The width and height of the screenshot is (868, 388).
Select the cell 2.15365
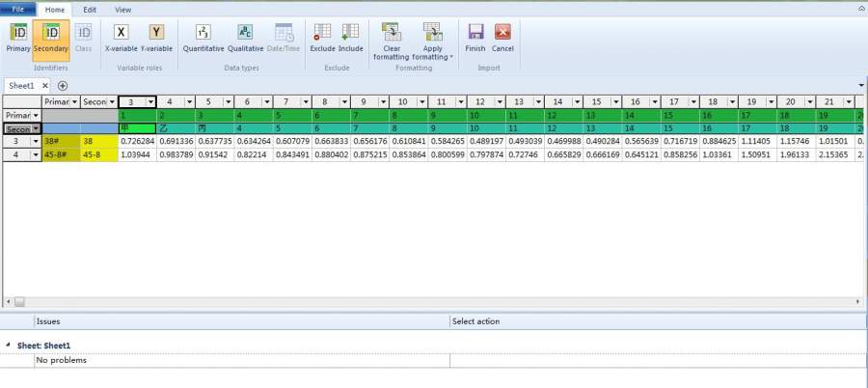835,155
